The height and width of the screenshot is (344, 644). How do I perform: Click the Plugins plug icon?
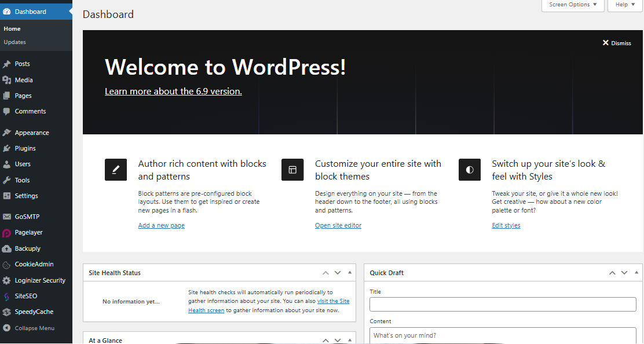click(x=6, y=149)
